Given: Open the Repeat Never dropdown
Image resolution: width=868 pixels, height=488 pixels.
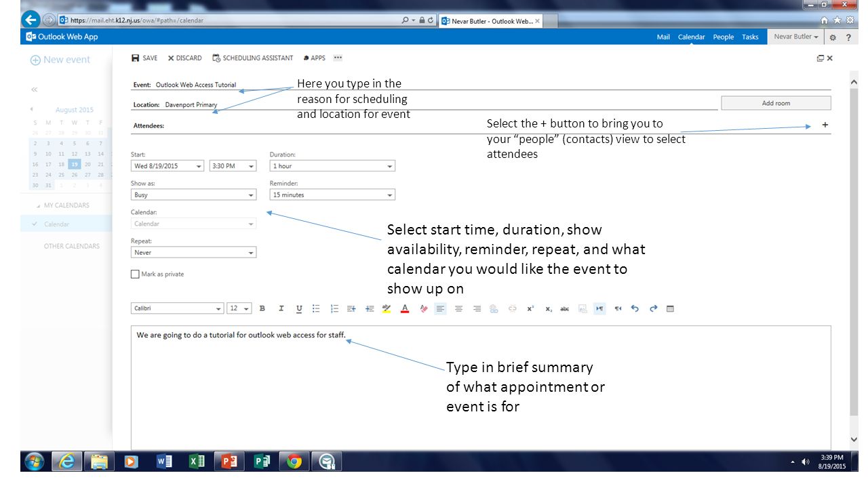Looking at the screenshot, I should pyautogui.click(x=193, y=253).
